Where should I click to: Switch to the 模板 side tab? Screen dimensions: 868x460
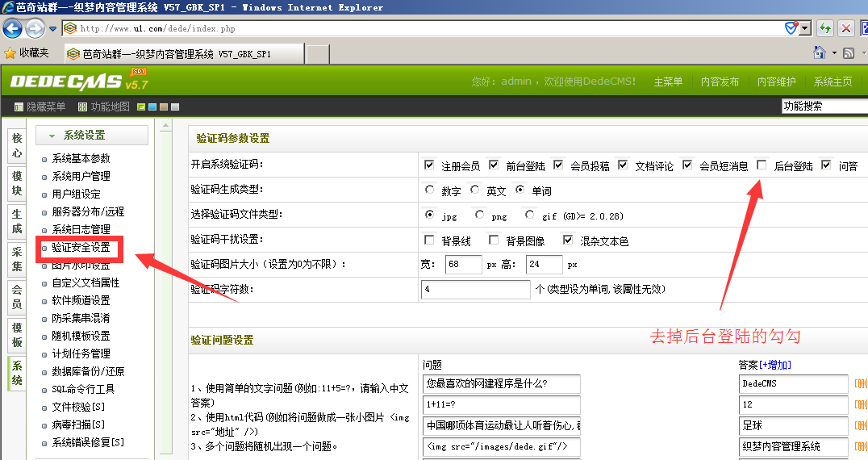(x=17, y=334)
